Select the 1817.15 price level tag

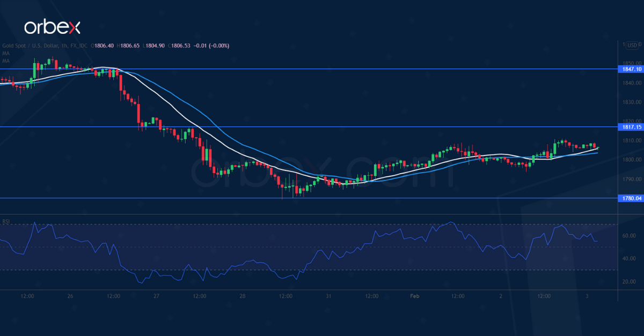(630, 127)
